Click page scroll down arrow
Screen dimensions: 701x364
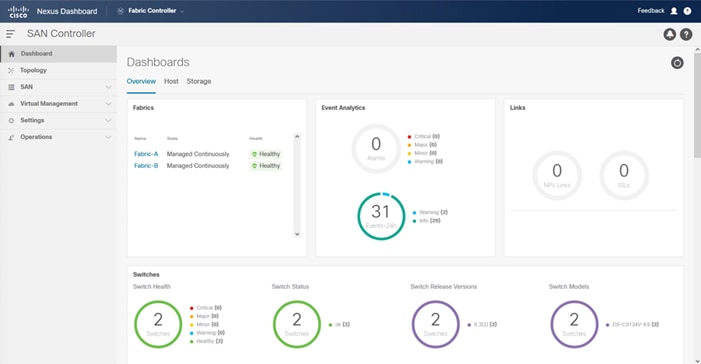coord(697,360)
